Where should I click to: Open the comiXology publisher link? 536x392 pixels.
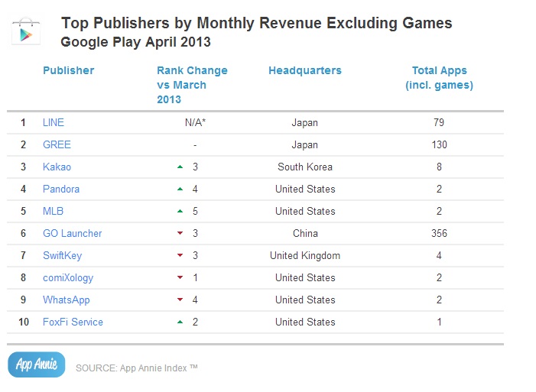coord(68,278)
